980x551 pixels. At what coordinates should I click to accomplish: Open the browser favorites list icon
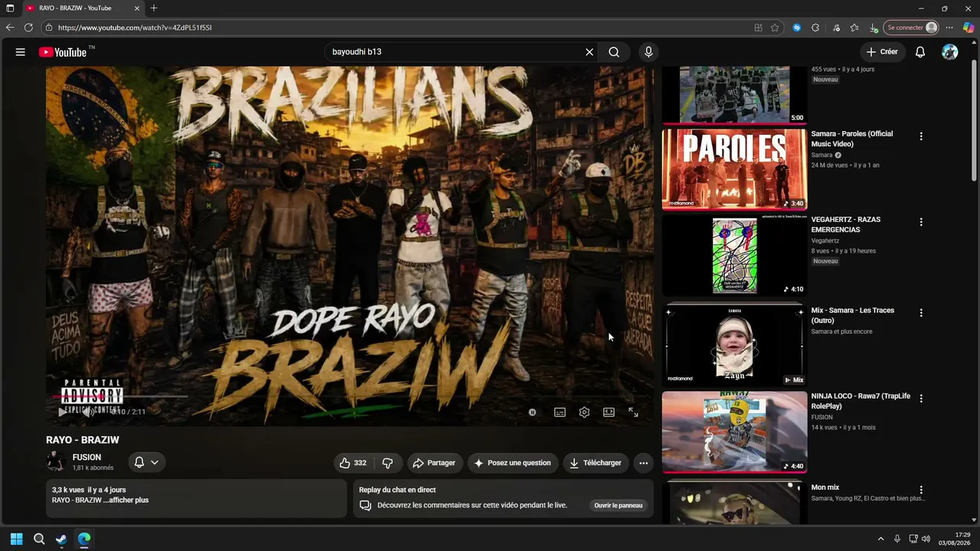tap(854, 28)
